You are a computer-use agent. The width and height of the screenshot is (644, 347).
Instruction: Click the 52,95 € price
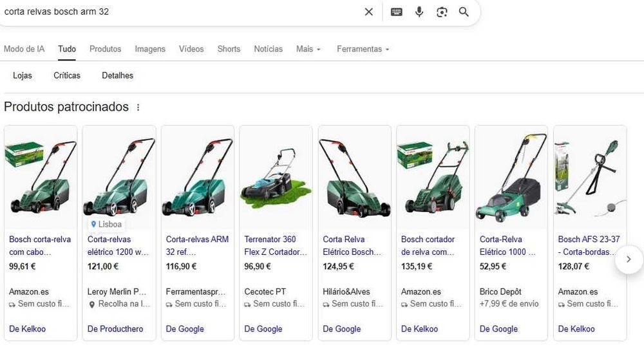point(493,267)
